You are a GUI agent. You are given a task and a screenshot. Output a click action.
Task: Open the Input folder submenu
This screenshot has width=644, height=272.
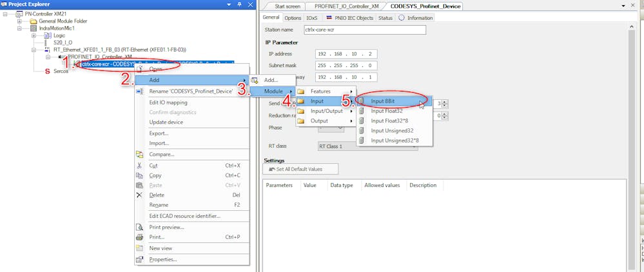click(x=326, y=101)
